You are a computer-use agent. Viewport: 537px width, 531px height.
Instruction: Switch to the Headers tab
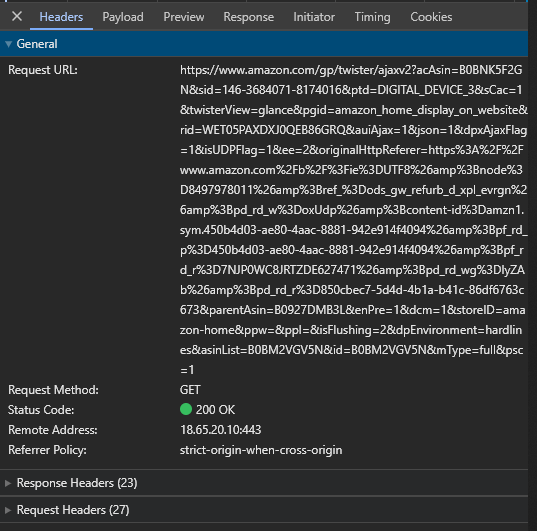point(61,17)
